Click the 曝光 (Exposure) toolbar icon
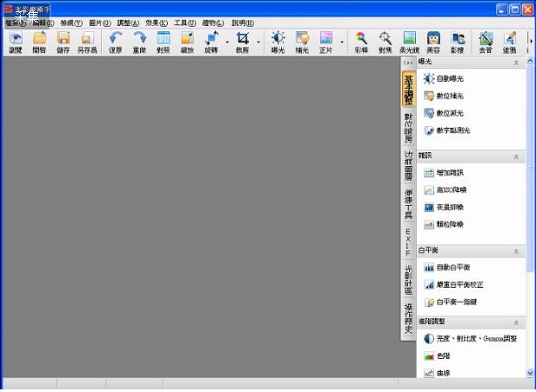536x392 pixels. pos(278,40)
